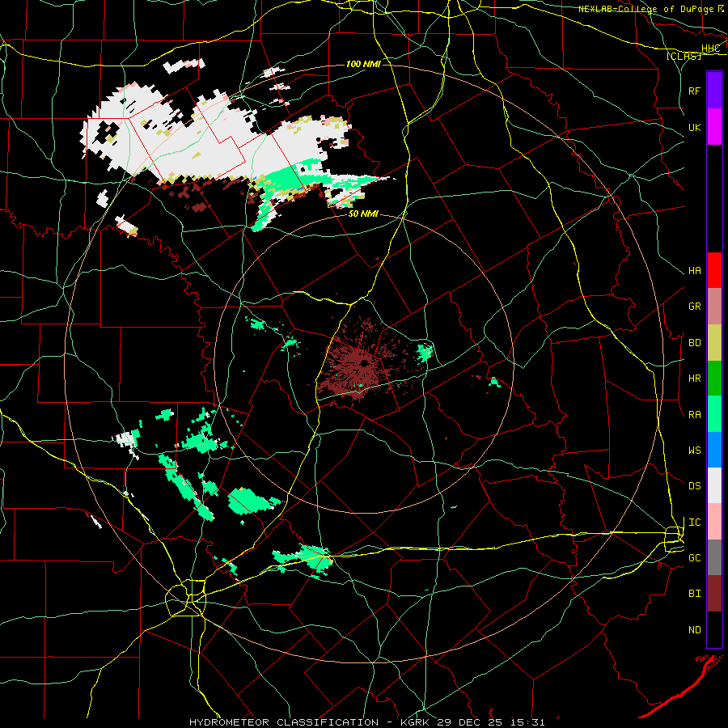Click the GC gray legend swatch

[714, 557]
